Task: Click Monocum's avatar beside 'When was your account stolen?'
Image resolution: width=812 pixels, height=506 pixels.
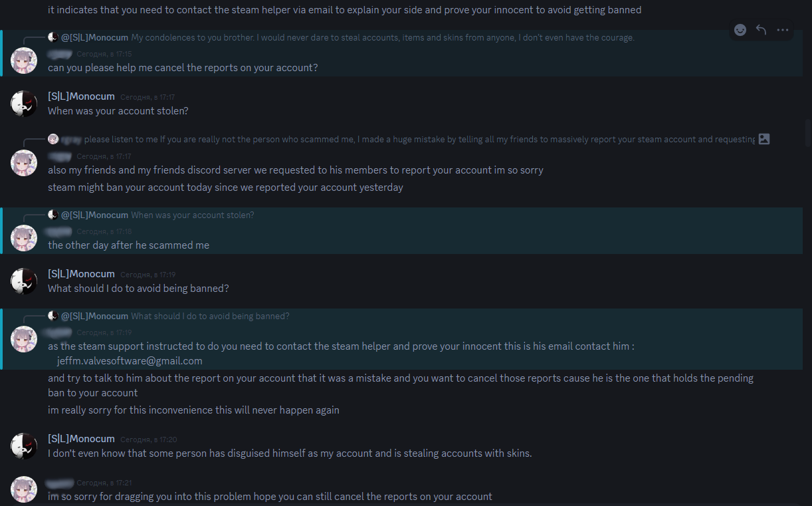Action: click(24, 104)
